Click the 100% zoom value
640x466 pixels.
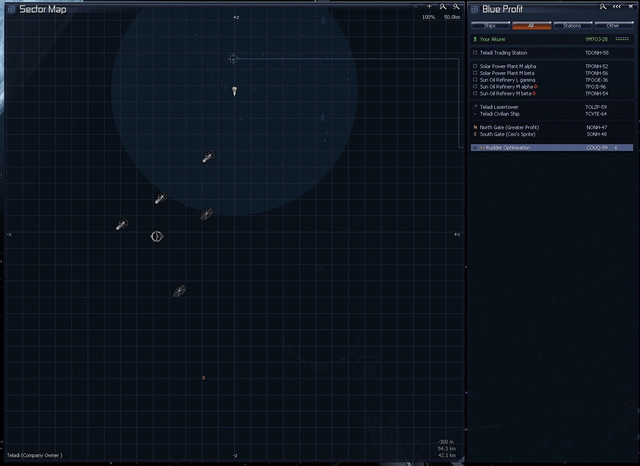[429, 17]
